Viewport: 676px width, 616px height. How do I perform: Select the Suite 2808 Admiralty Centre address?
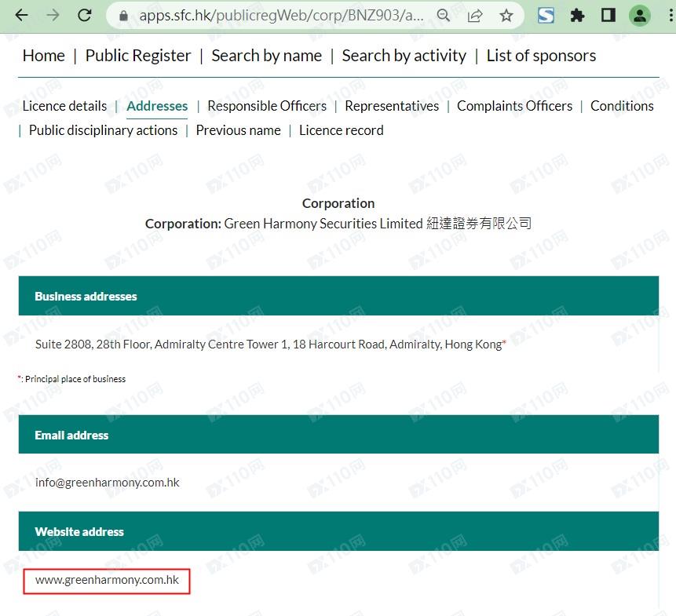[270, 344]
